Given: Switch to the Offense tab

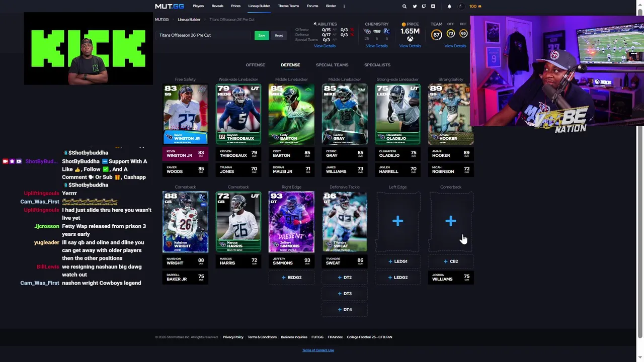Looking at the screenshot, I should coord(255,65).
